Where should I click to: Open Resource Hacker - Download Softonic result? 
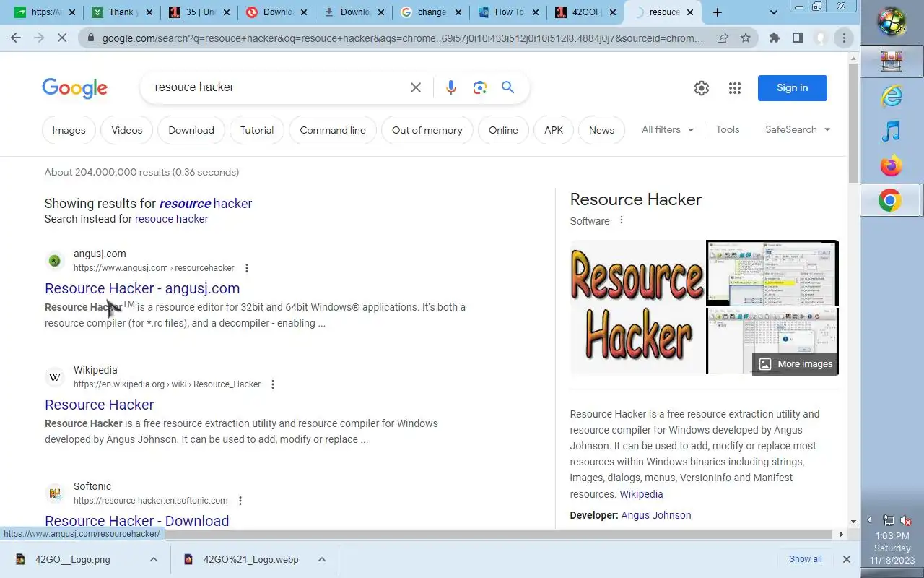click(x=137, y=521)
